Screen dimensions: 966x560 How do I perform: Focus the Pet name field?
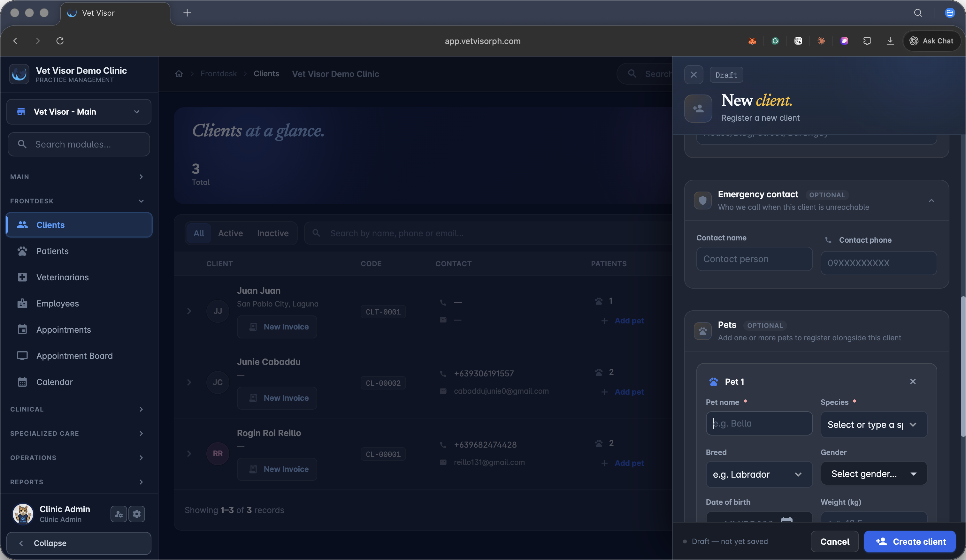pos(759,423)
